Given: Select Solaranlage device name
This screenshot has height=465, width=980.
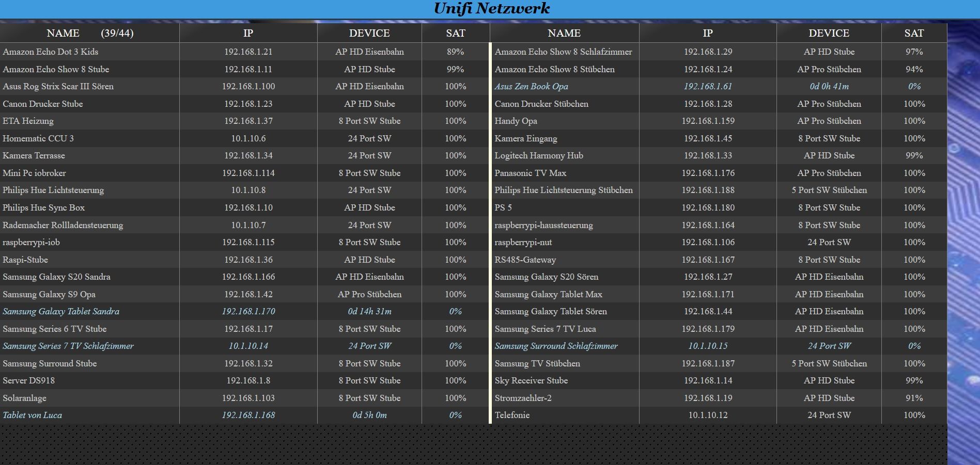Looking at the screenshot, I should pos(24,398).
